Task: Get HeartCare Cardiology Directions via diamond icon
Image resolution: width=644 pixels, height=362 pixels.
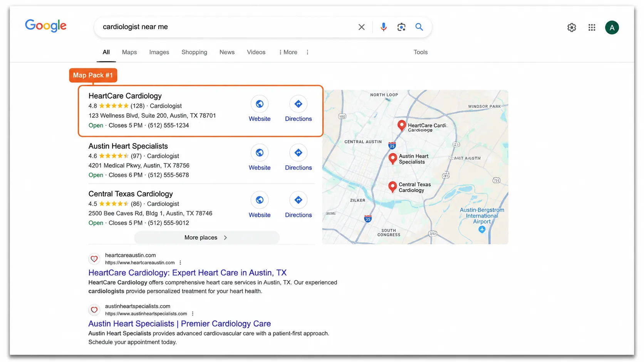Action: click(298, 104)
